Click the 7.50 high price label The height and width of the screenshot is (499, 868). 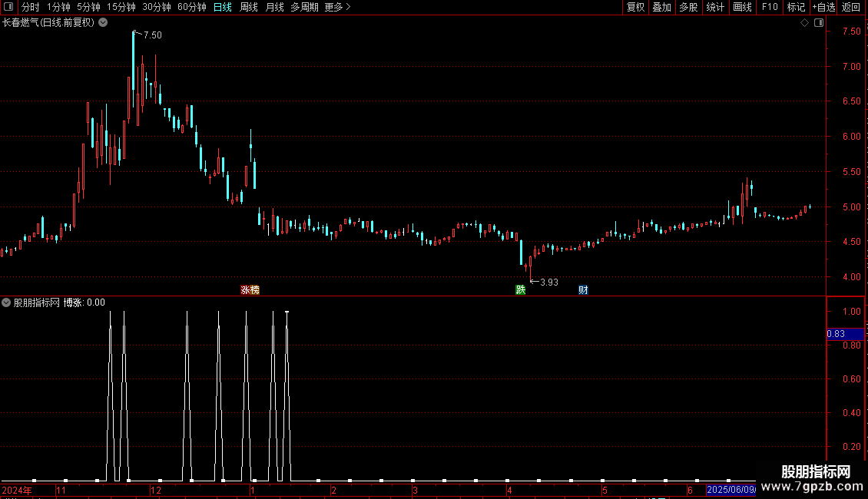(x=152, y=35)
